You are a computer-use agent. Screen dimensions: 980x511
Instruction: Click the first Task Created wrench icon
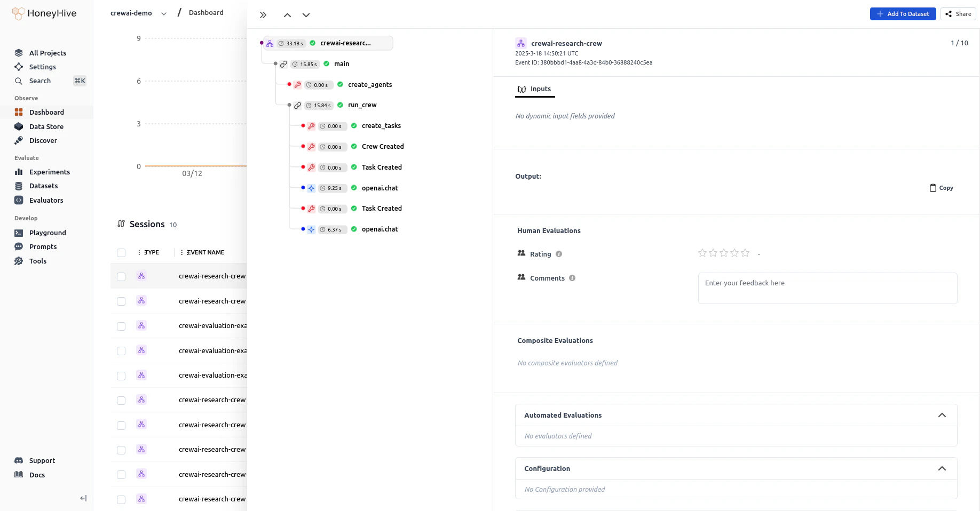click(x=312, y=167)
